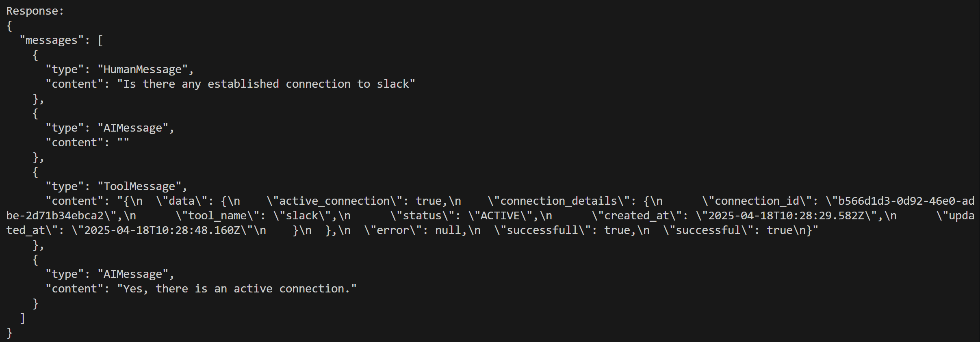Click the "connection_id" key text
The height and width of the screenshot is (342, 980).
click(x=757, y=201)
